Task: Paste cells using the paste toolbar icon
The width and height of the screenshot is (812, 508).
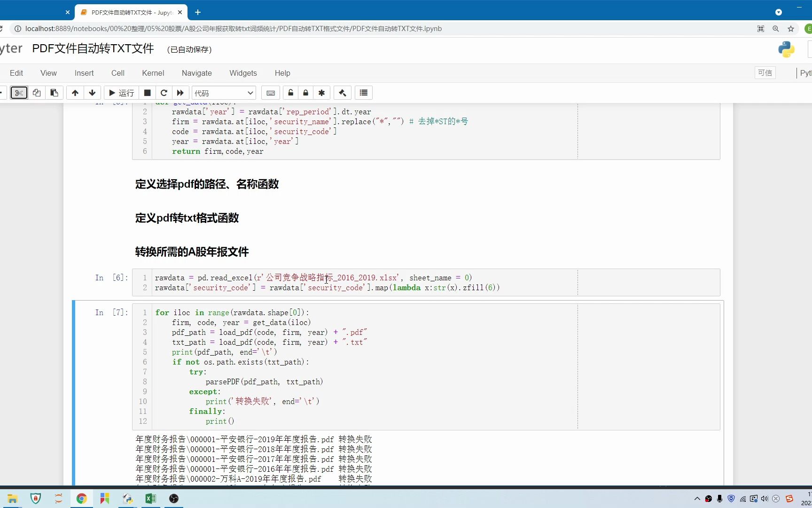Action: point(54,93)
